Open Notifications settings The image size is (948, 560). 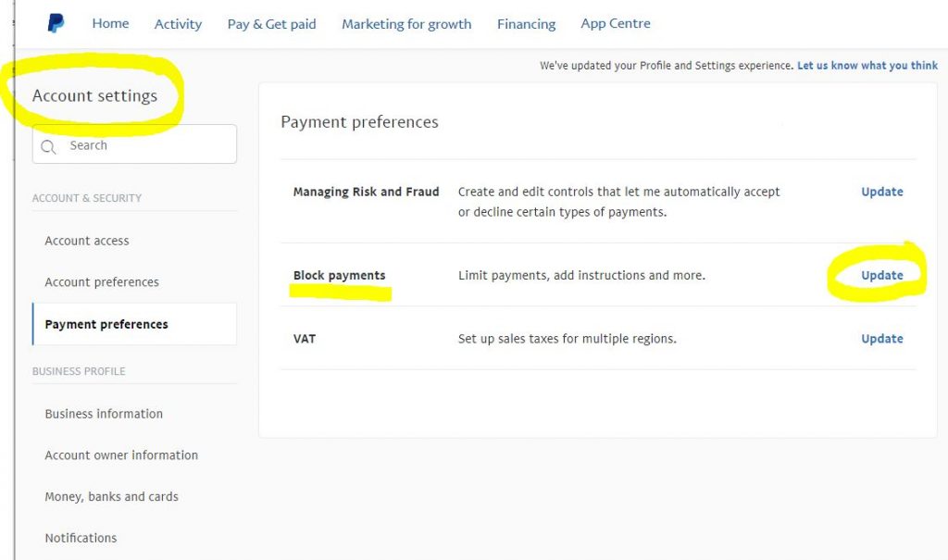(x=81, y=538)
